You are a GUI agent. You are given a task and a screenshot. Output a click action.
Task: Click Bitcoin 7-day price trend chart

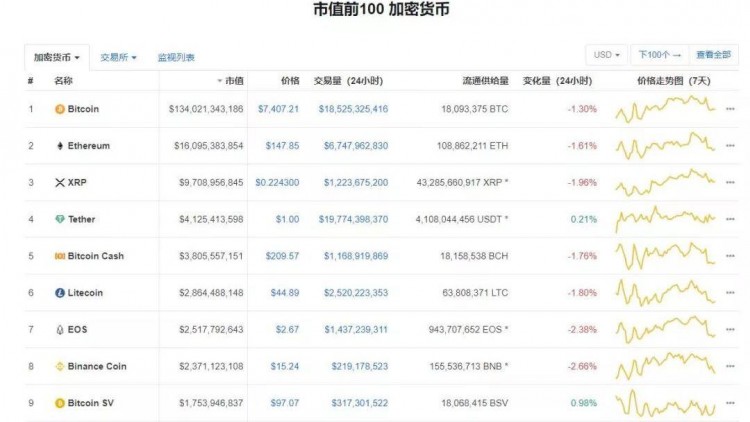[665, 109]
